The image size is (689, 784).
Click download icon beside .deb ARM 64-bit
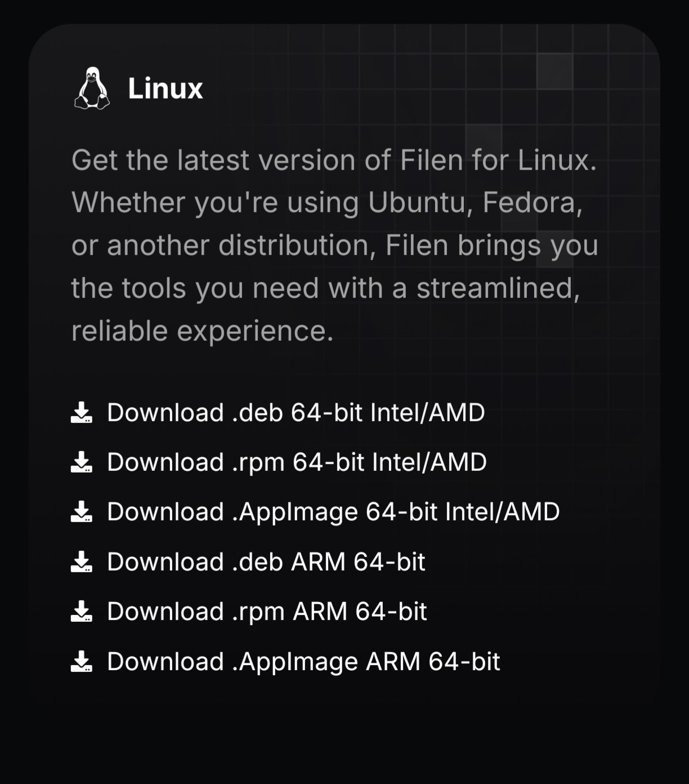tap(82, 562)
